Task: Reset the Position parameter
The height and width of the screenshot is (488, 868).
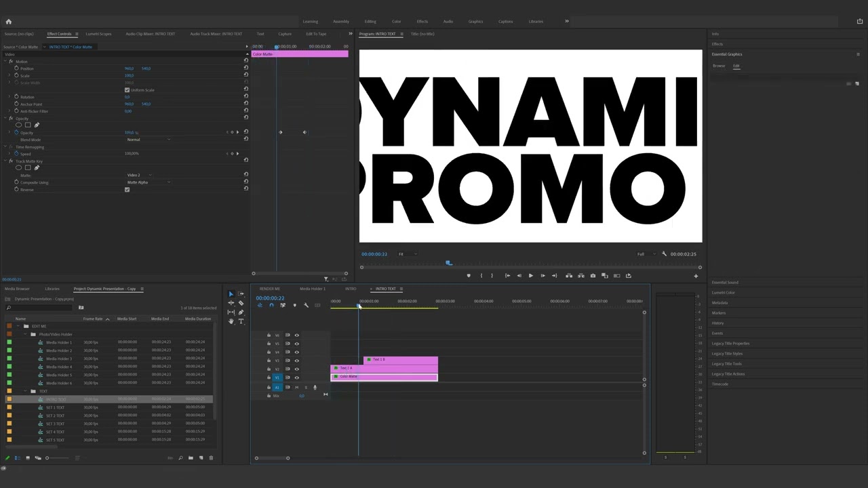Action: 245,68
